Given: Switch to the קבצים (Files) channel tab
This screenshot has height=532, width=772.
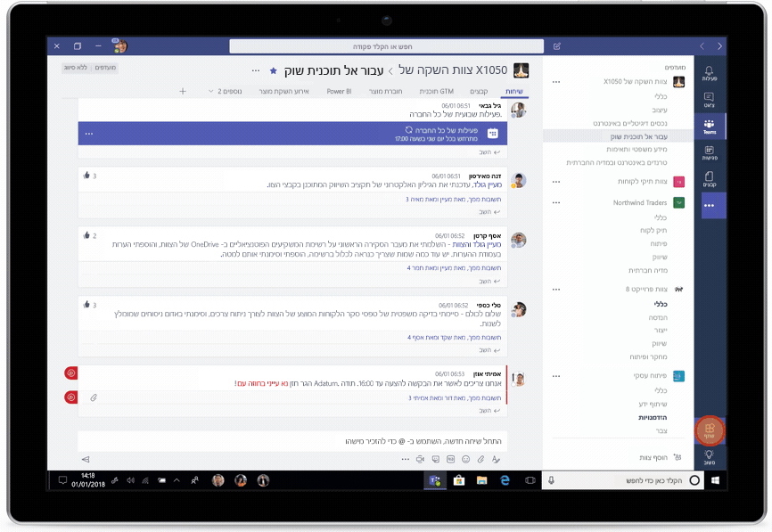Looking at the screenshot, I should pyautogui.click(x=479, y=91).
